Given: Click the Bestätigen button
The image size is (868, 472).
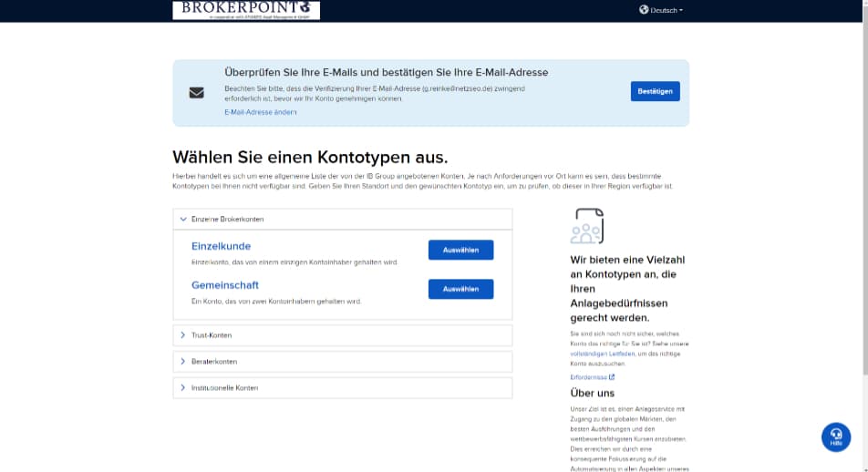Looking at the screenshot, I should [x=655, y=91].
